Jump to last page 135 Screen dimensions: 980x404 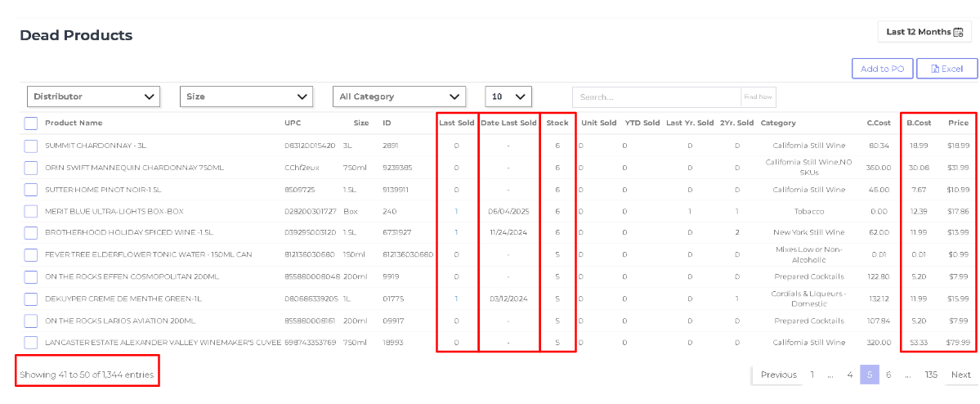pos(931,375)
